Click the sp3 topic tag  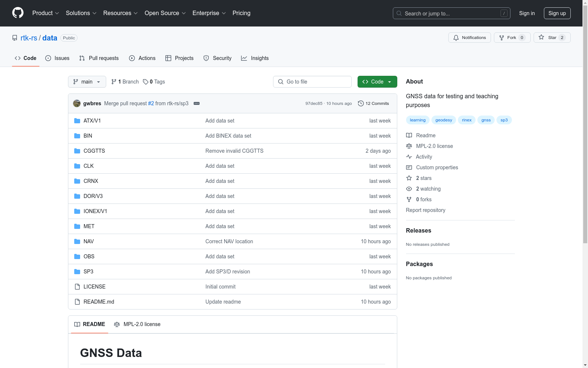[504, 120]
